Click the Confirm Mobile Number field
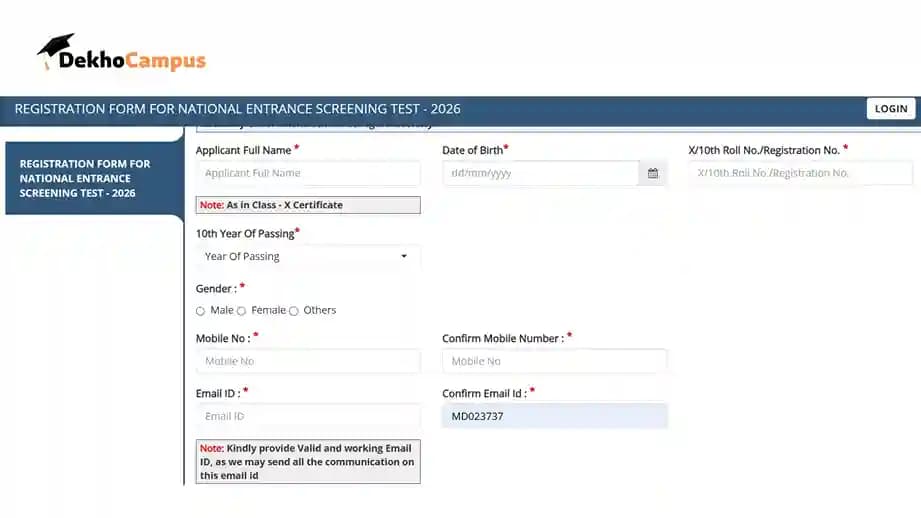The height and width of the screenshot is (518, 921). pos(554,361)
